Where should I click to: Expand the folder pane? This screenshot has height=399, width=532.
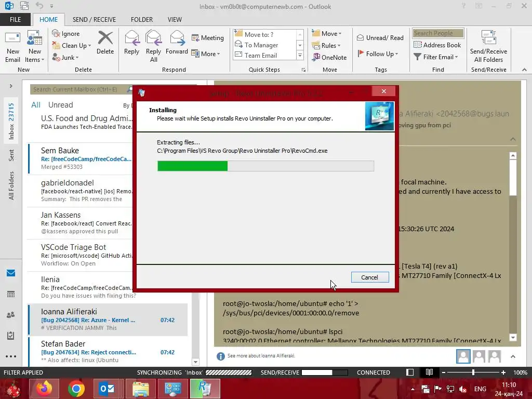pyautogui.click(x=11, y=86)
